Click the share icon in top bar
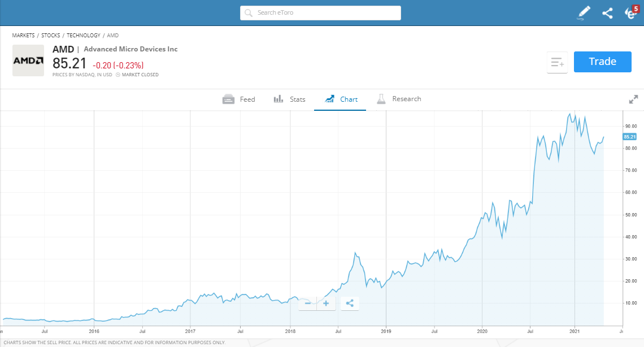 (607, 13)
